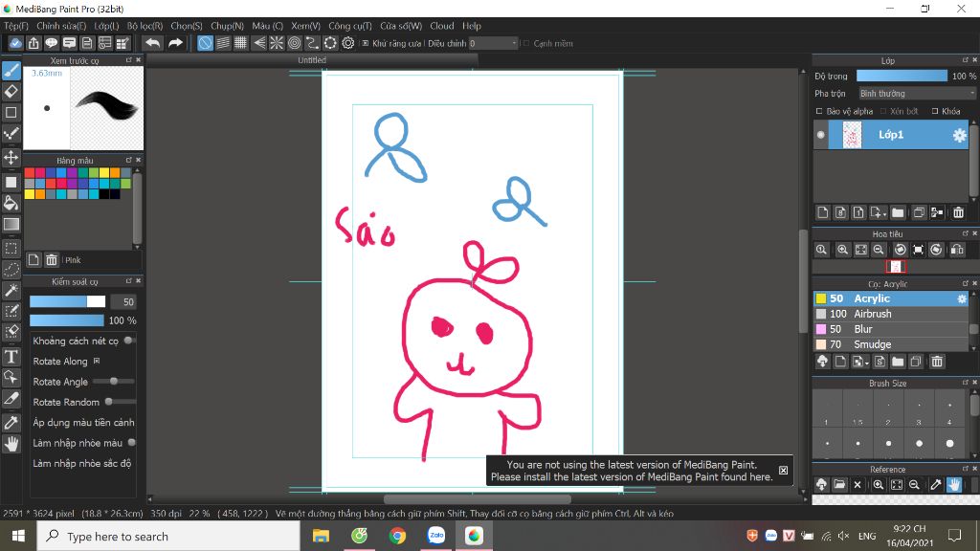Click zoom in icon in Hoa tiêu panel
This screenshot has height=551, width=980.
coord(842,250)
